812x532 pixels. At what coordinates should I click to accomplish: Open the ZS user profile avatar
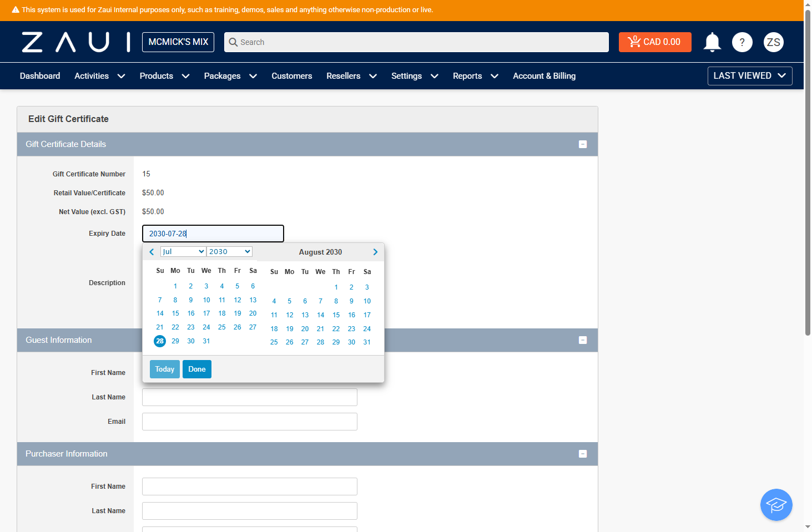coord(774,42)
